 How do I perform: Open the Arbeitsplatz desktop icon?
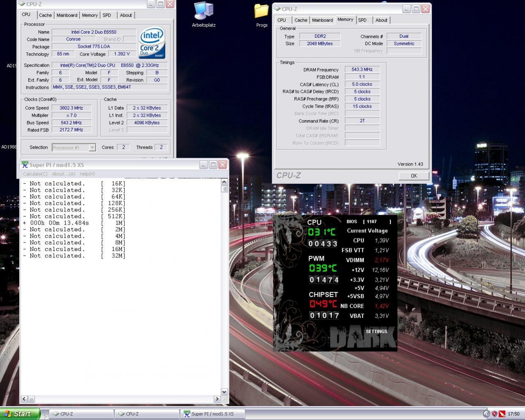[203, 11]
